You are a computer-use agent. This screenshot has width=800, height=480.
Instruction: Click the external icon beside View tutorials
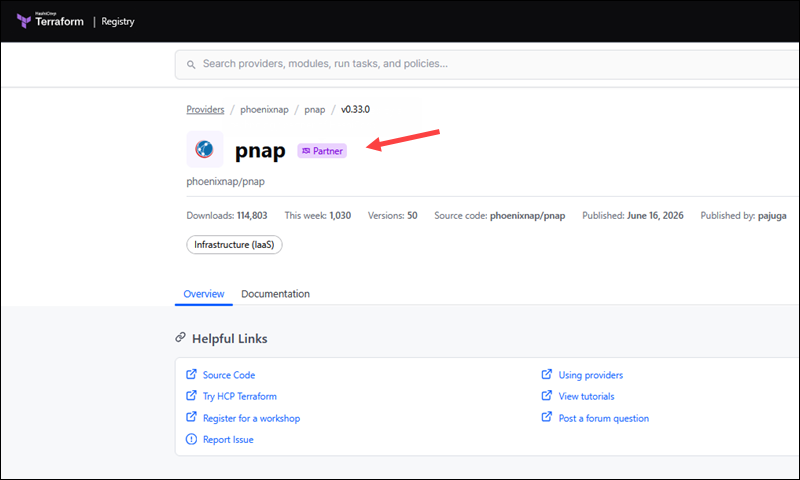546,396
